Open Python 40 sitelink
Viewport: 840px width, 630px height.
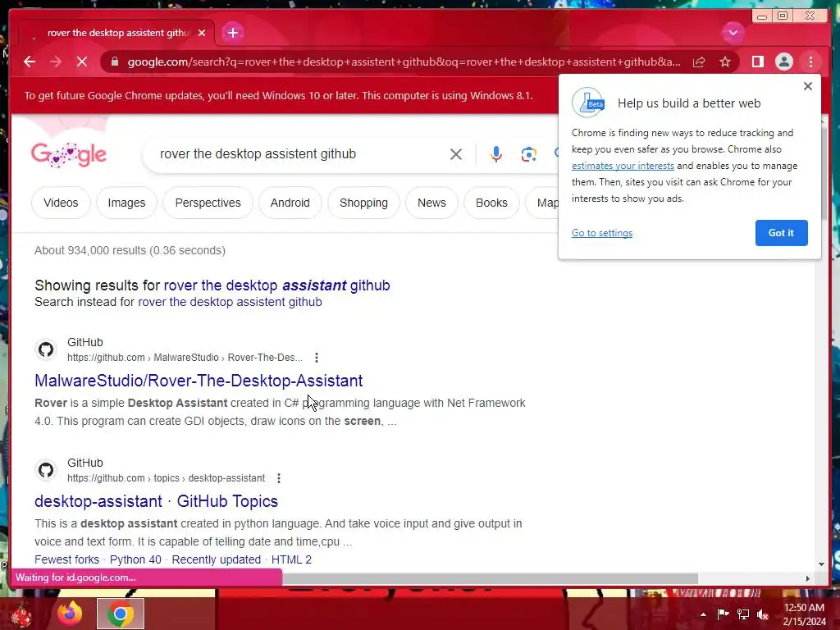click(x=135, y=559)
